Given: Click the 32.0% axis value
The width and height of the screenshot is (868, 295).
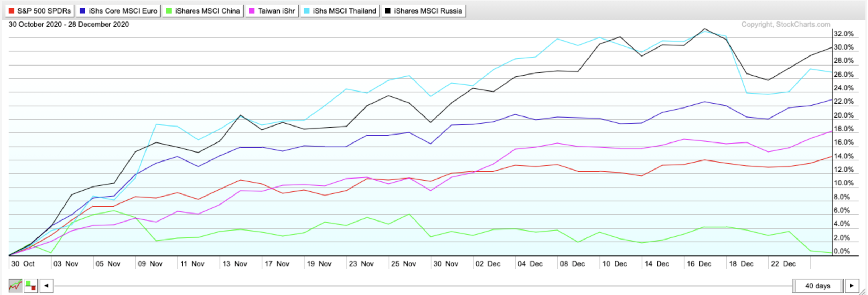Looking at the screenshot, I should click(x=844, y=34).
